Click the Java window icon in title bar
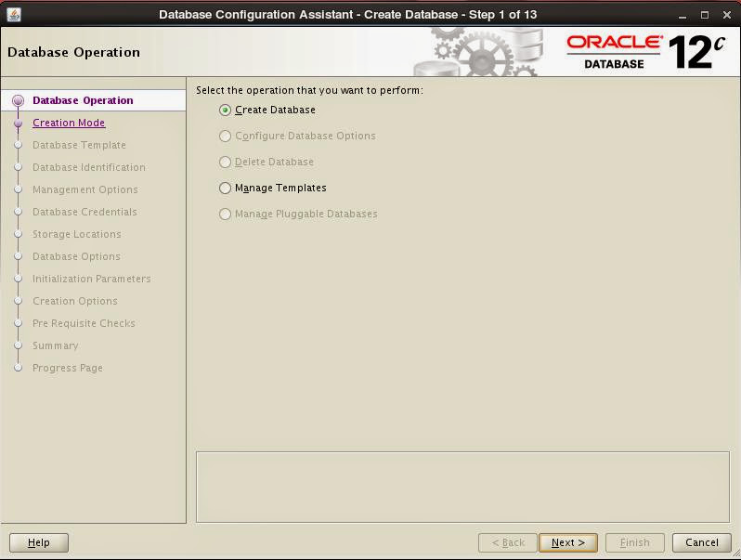 [x=14, y=15]
